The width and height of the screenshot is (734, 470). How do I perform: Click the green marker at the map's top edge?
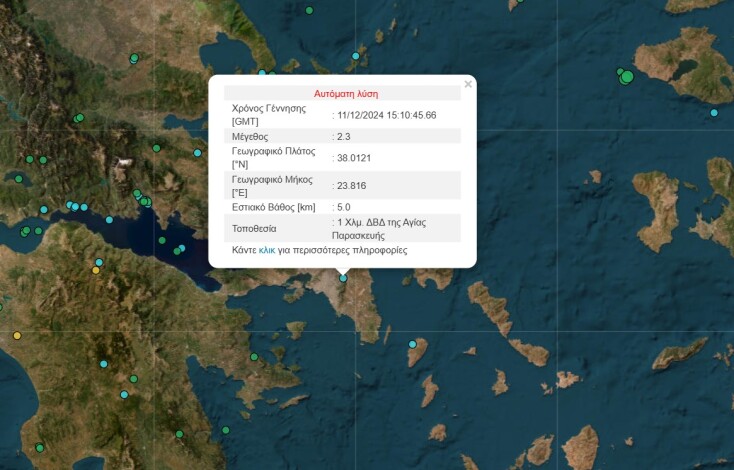[309, 10]
